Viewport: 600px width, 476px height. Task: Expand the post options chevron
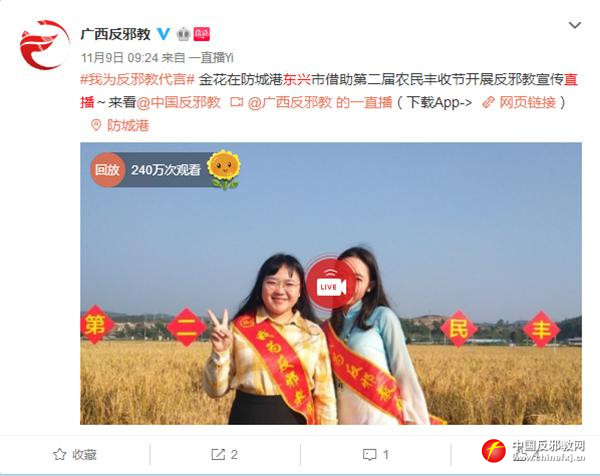click(x=575, y=25)
